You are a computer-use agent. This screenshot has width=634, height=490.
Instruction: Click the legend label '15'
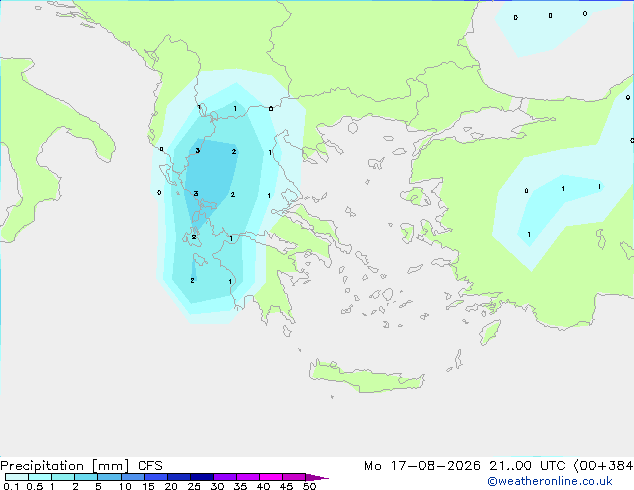pos(148,486)
